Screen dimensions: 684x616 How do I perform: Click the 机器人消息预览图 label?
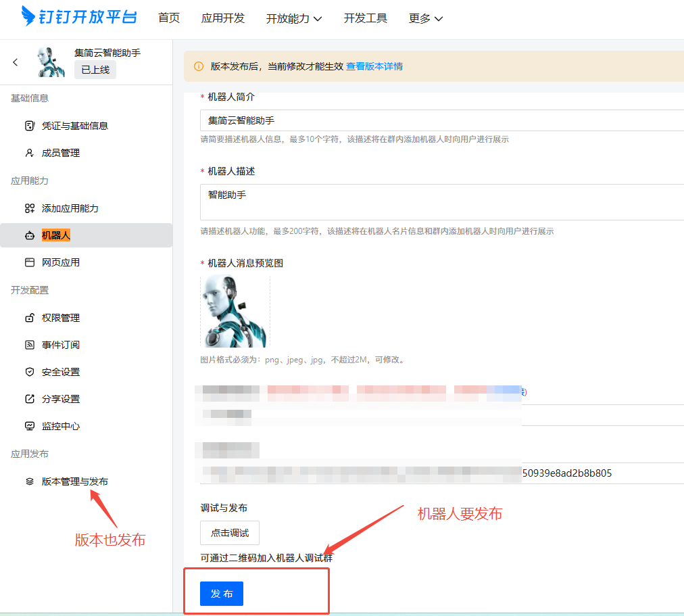[245, 263]
